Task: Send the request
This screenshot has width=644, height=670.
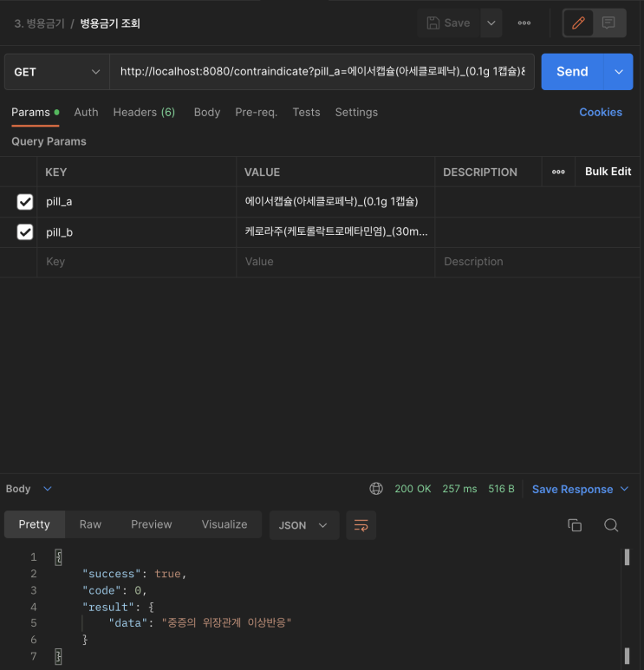Action: (572, 72)
